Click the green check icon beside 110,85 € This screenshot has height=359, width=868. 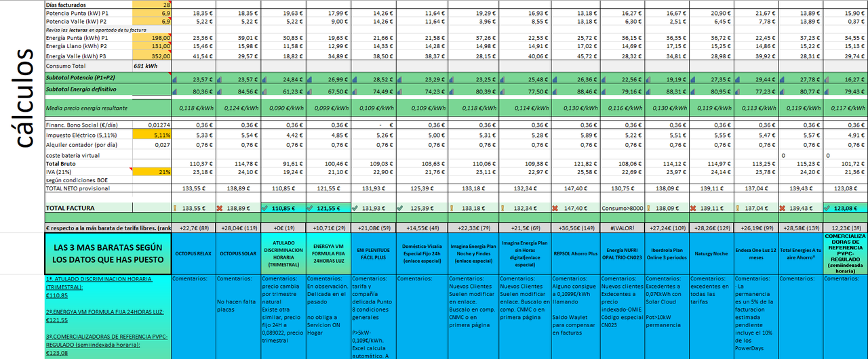(264, 209)
